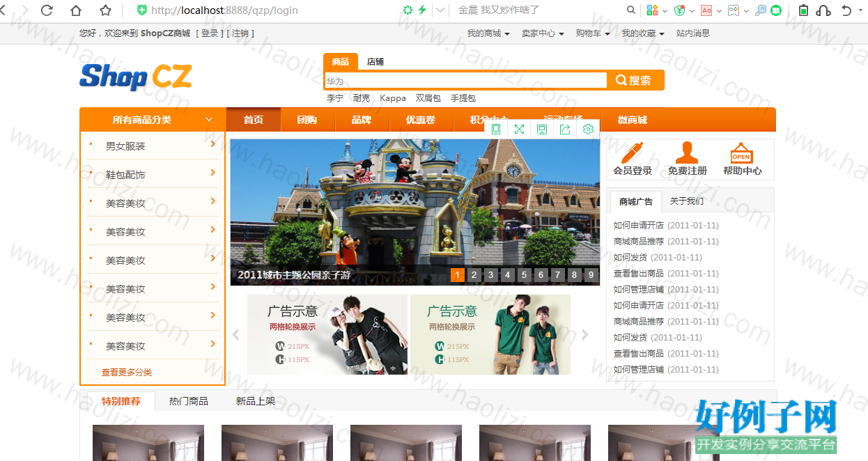Jump to banner slide 9
The image size is (868, 461).
click(x=591, y=275)
